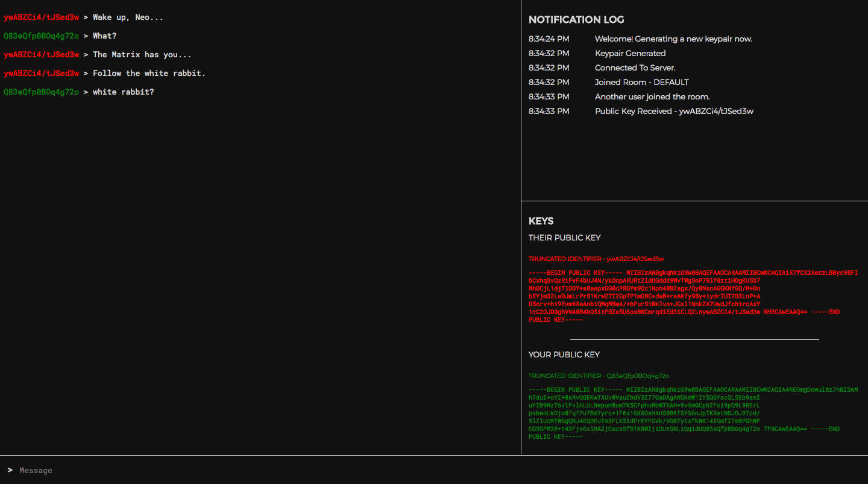Click "The Matrix has you..." message
This screenshot has height=484, width=868.
142,55
